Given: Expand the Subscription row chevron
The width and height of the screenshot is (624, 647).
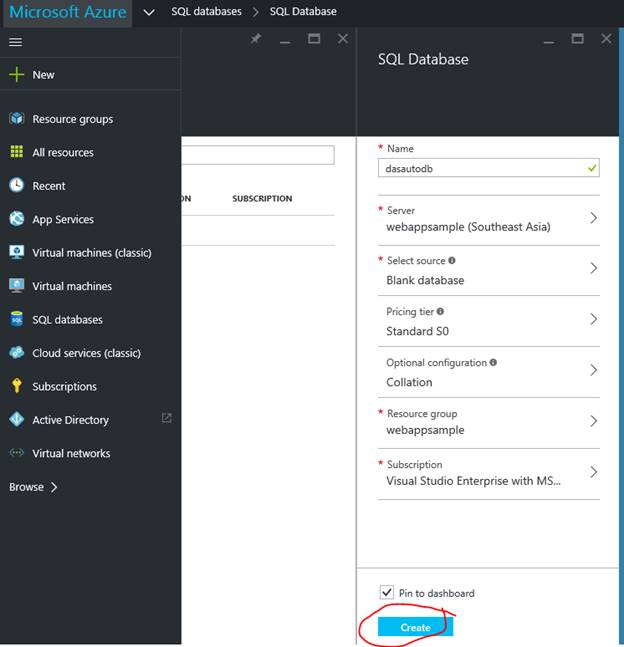Looking at the screenshot, I should click(593, 472).
